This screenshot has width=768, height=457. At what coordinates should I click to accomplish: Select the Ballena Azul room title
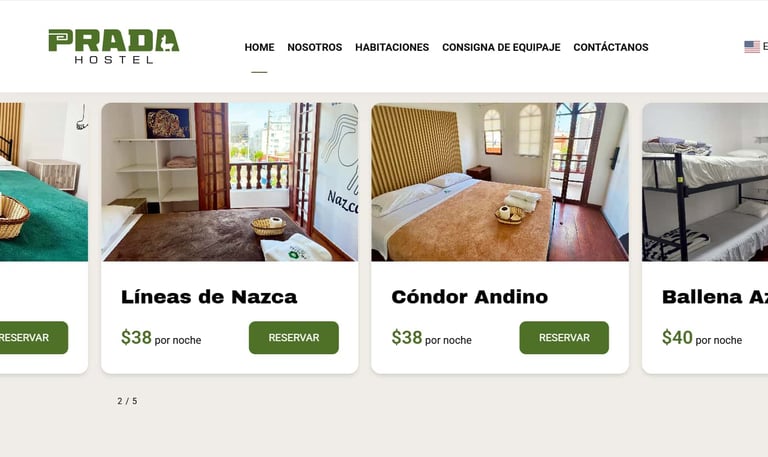coord(715,297)
